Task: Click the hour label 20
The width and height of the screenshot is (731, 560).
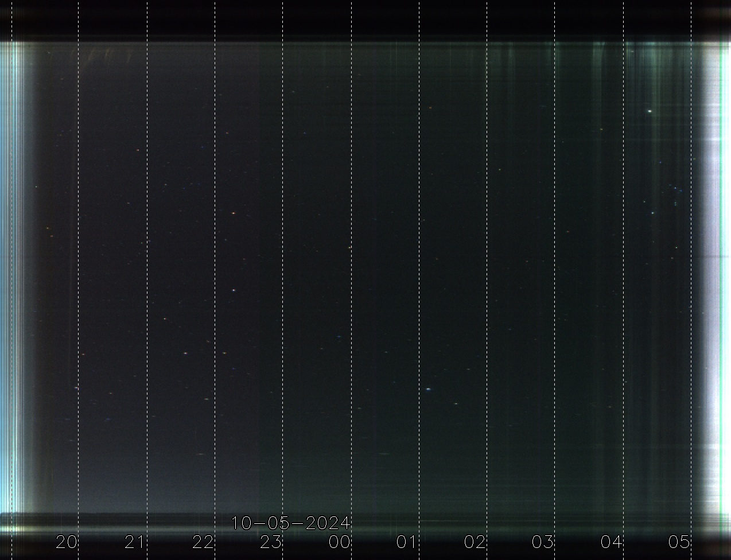Action: 67,542
